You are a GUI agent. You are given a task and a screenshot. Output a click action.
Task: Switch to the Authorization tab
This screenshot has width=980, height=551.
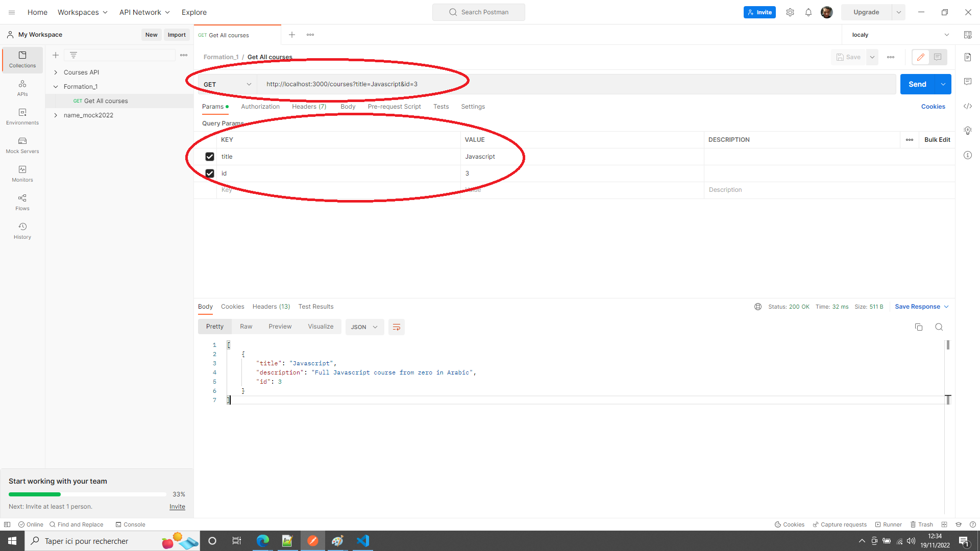(260, 107)
